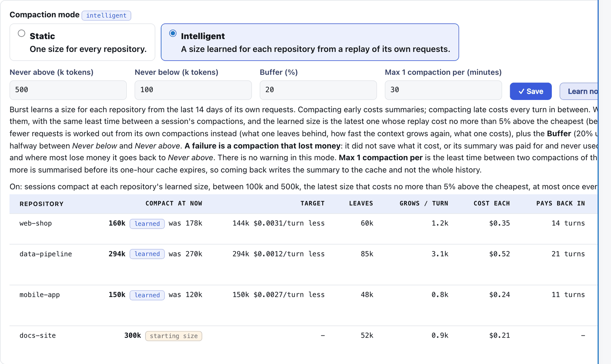Image resolution: width=611 pixels, height=364 pixels.
Task: Click the "11 turns" payback value
Action: 568,295
